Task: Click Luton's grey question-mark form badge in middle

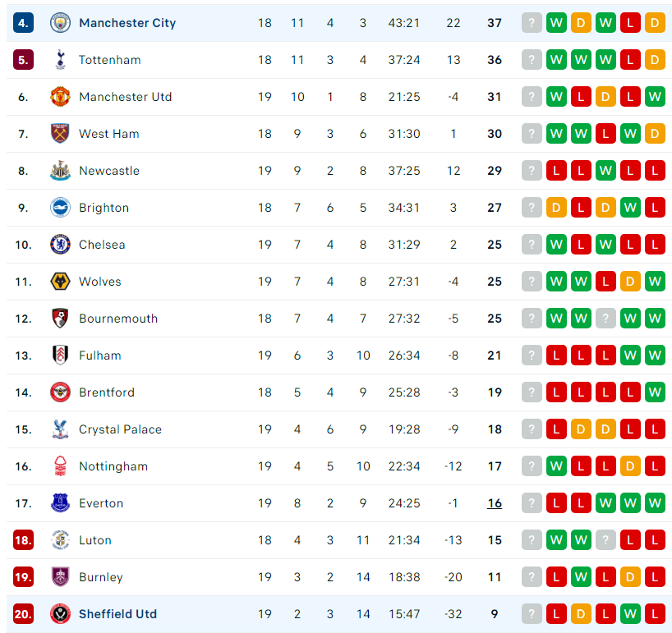Action: [x=605, y=540]
